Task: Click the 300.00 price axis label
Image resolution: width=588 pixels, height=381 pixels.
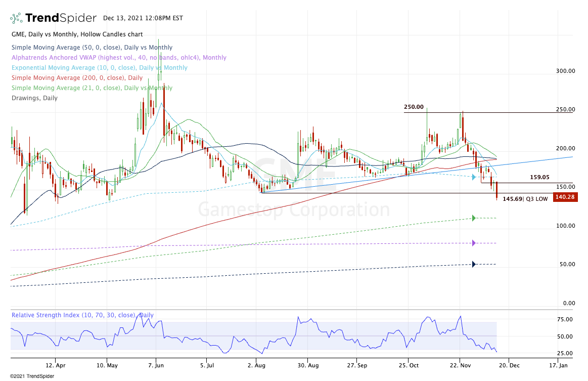Action: 565,71
